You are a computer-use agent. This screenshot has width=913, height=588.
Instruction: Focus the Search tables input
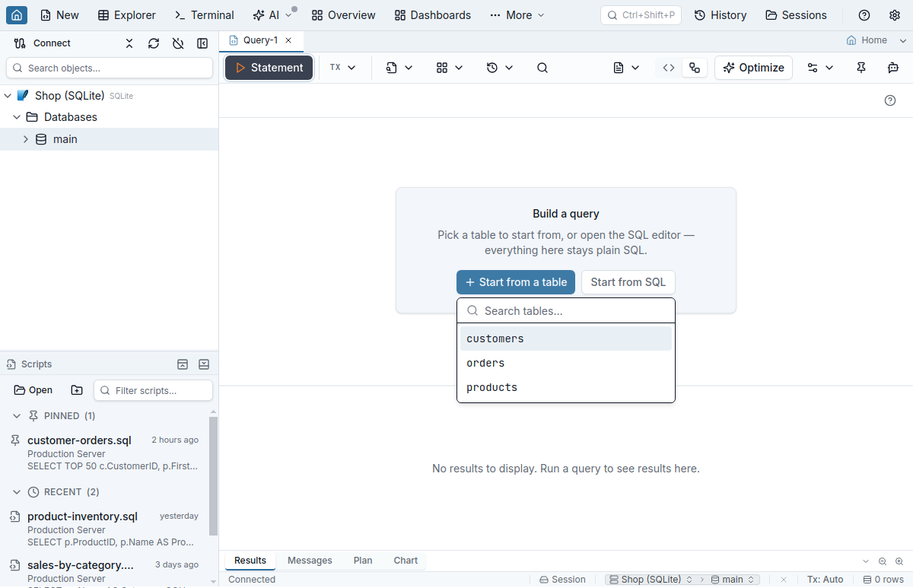[566, 311]
